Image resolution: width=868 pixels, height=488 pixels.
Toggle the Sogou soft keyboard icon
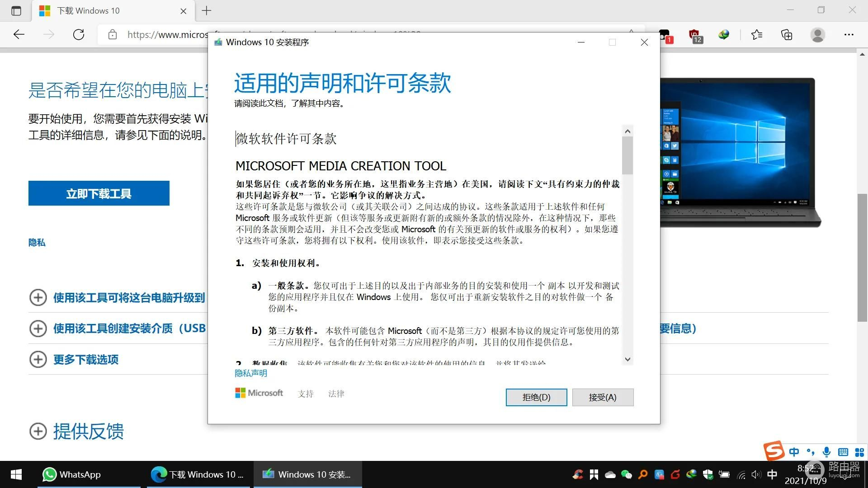(843, 452)
